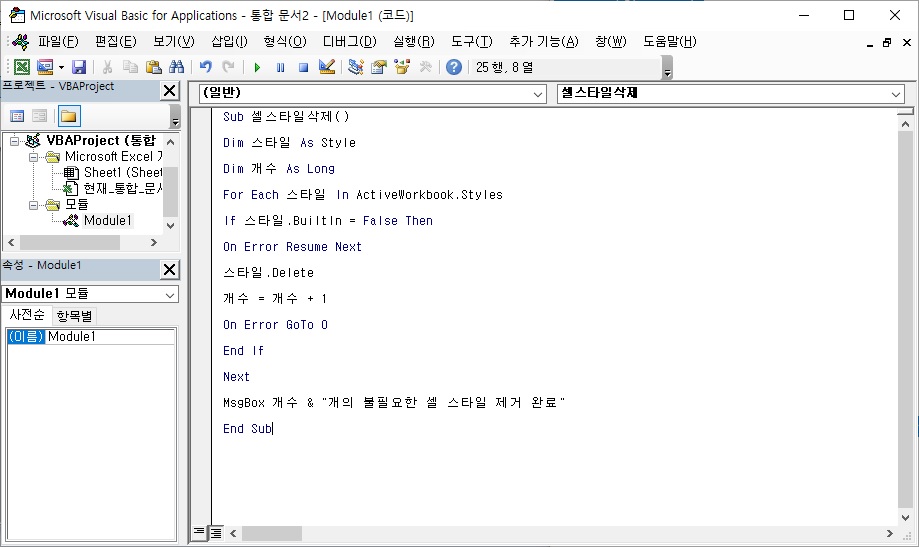Click the VBA icon at menu bar left
The width and height of the screenshot is (919, 547).
pyautogui.click(x=21, y=42)
